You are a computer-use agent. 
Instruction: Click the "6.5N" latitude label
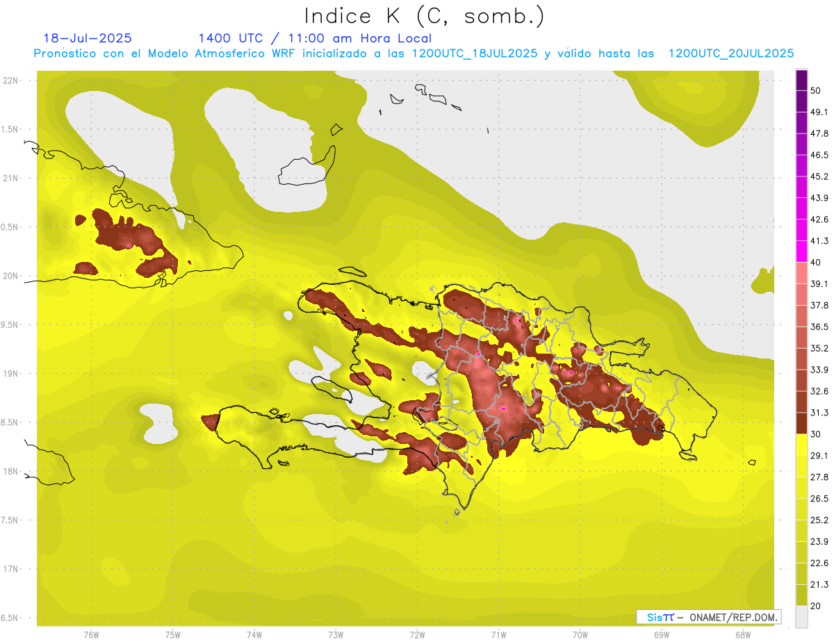(x=10, y=618)
